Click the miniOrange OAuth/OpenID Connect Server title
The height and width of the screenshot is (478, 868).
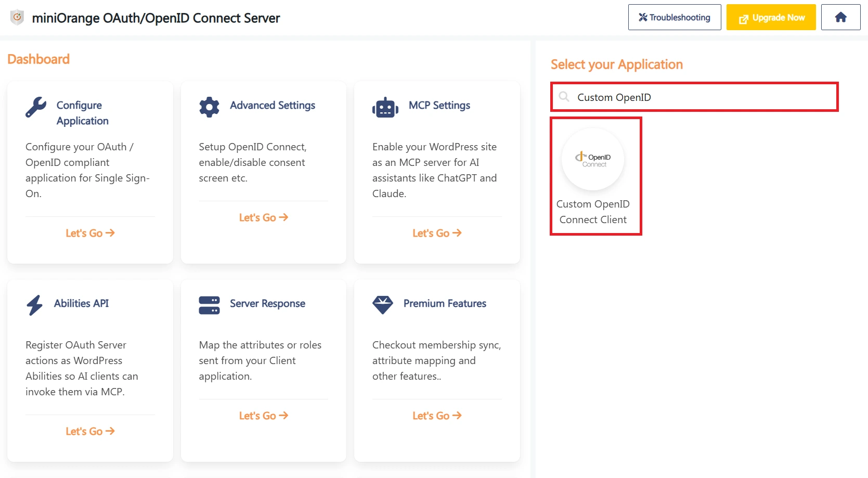tap(156, 18)
